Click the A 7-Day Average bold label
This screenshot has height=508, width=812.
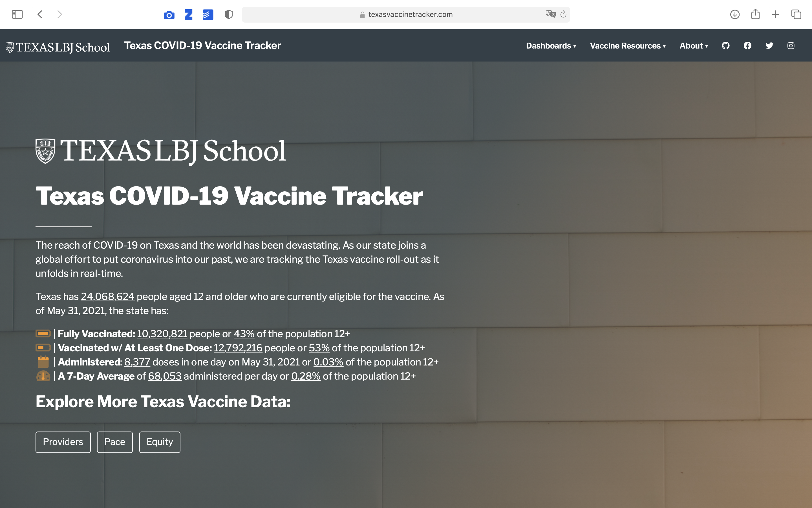(x=96, y=376)
